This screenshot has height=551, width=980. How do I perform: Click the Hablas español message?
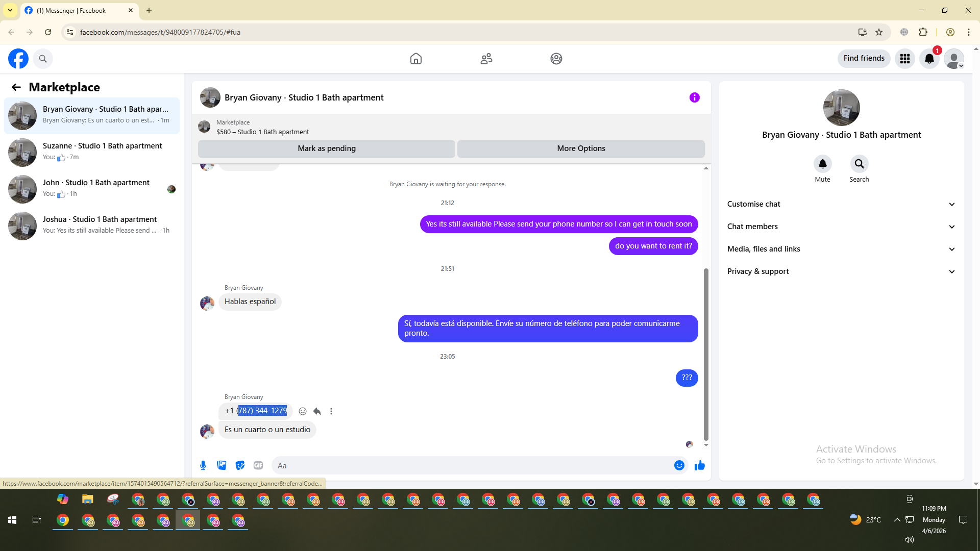click(x=250, y=302)
